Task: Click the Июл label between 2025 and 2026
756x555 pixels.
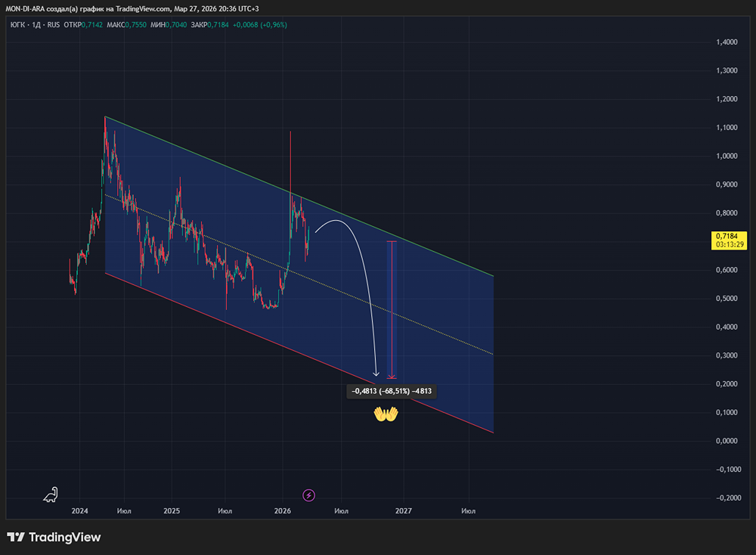Action: coord(225,510)
